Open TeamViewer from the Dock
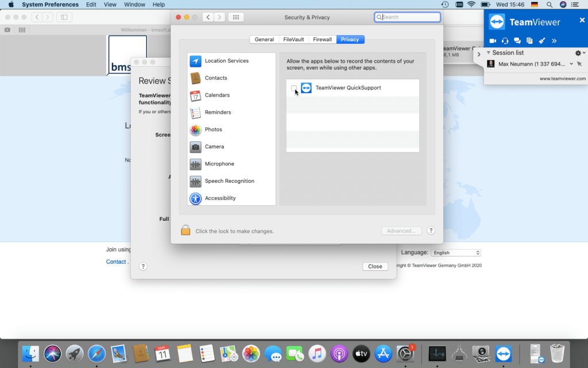The height and width of the screenshot is (368, 588). 503,354
